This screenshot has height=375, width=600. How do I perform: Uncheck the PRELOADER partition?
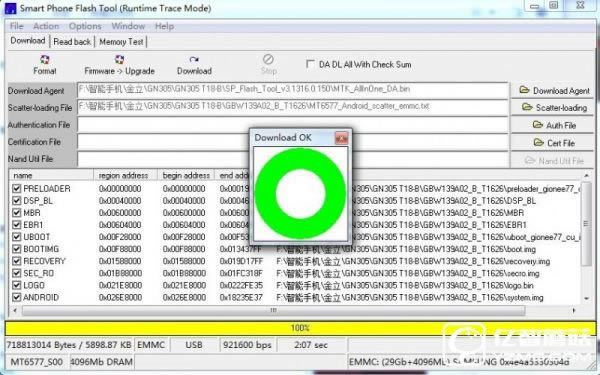[16, 188]
